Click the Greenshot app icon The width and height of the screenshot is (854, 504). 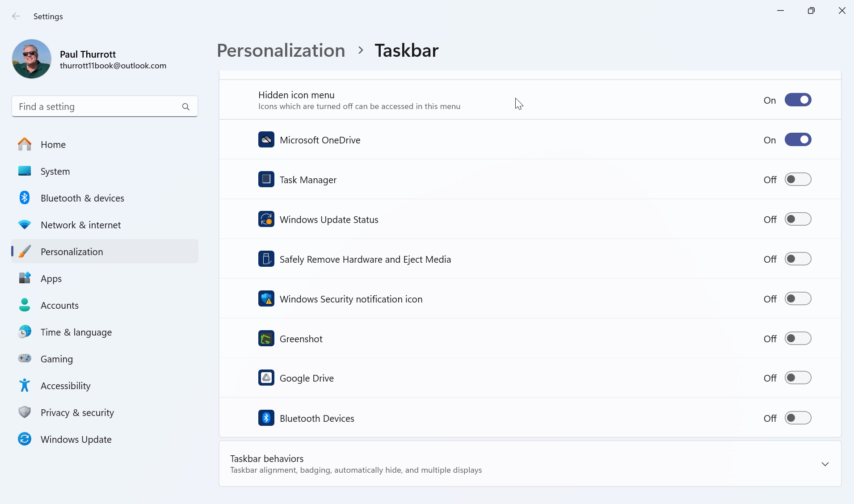tap(266, 339)
